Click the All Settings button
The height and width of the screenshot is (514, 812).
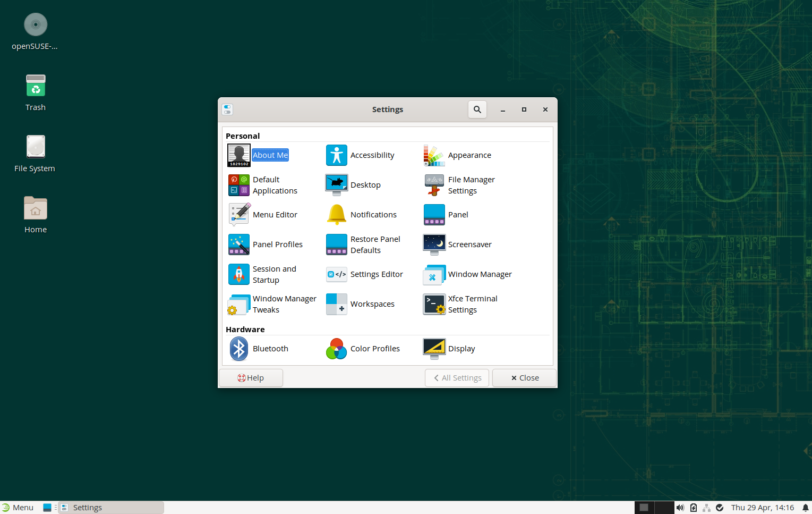(457, 378)
